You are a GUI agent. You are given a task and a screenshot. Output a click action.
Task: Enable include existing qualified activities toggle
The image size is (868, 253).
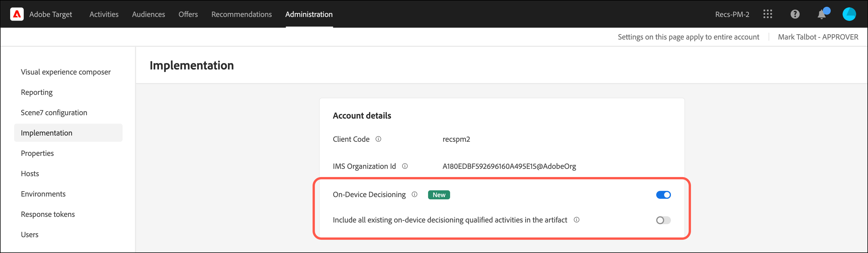663,220
